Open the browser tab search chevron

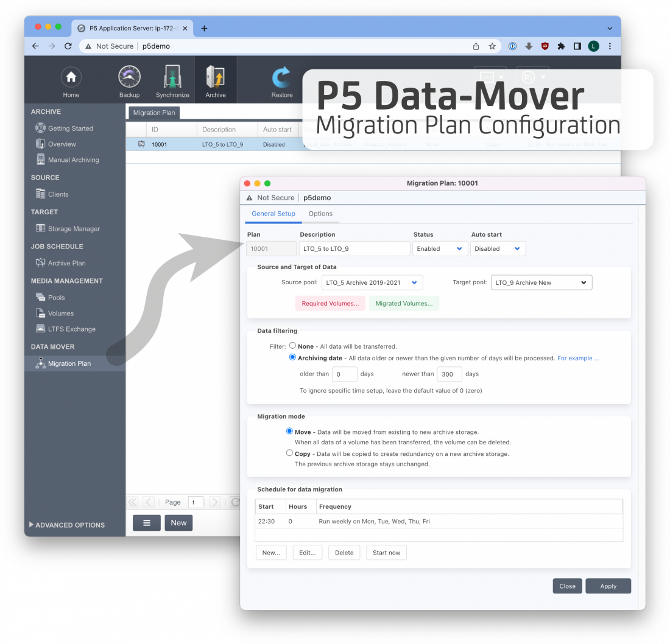610,28
